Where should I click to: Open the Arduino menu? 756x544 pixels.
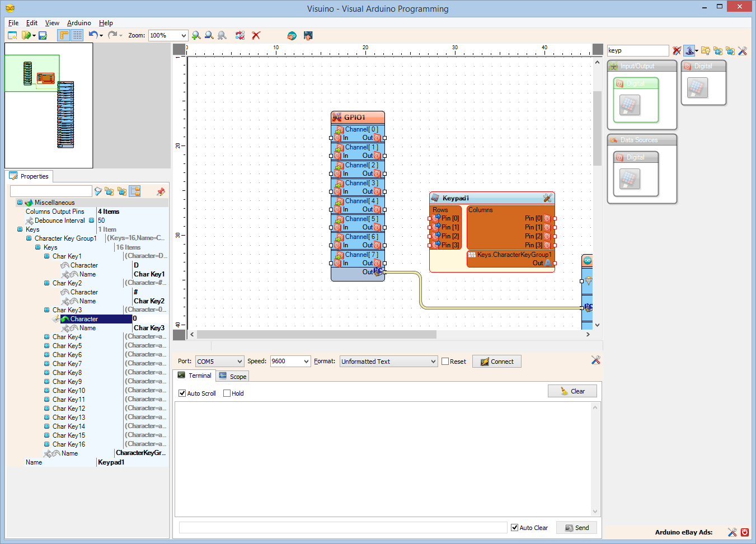(x=79, y=23)
